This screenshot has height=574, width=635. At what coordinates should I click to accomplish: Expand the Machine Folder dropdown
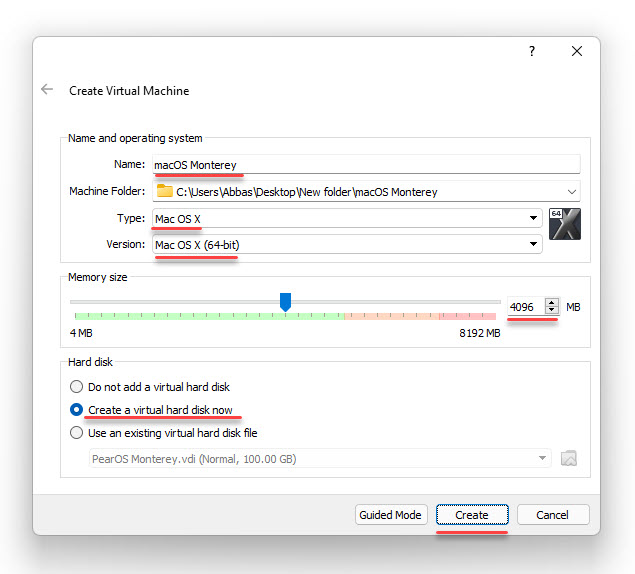(x=571, y=192)
